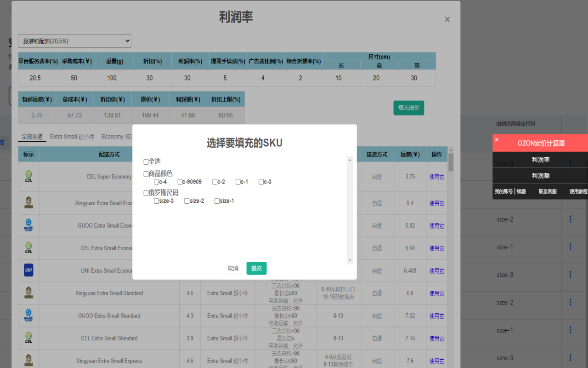Screen dimensions: 588x368
Task: Check the size-2 Russian size checkbox
Action: (187, 201)
